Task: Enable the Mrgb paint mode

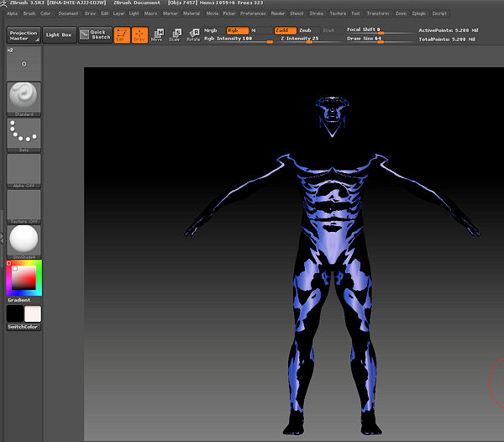Action: point(211,30)
